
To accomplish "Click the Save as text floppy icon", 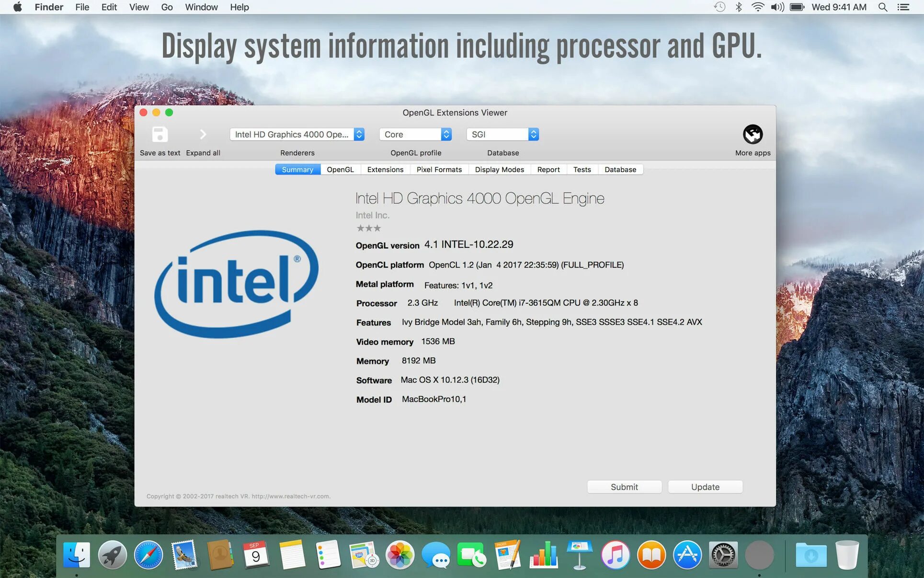I will pos(160,135).
